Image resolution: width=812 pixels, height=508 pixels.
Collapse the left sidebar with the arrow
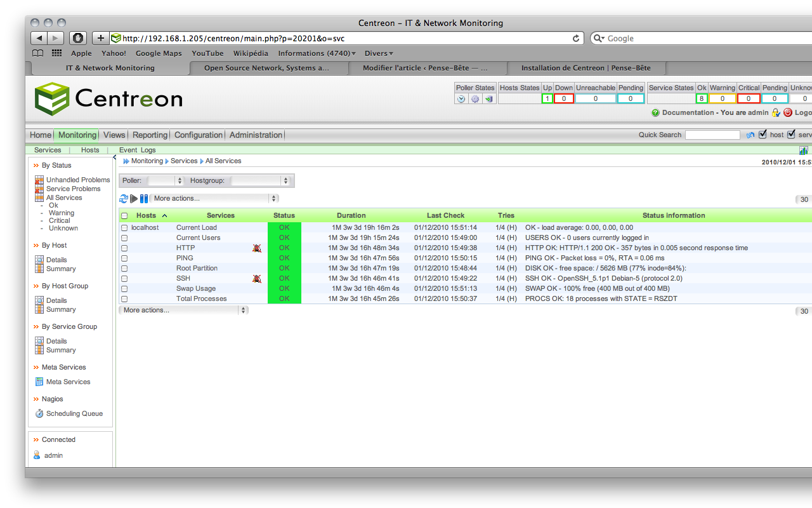pos(114,157)
